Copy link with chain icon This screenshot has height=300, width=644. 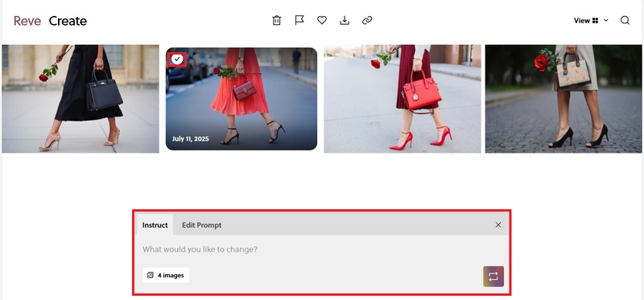click(x=367, y=20)
